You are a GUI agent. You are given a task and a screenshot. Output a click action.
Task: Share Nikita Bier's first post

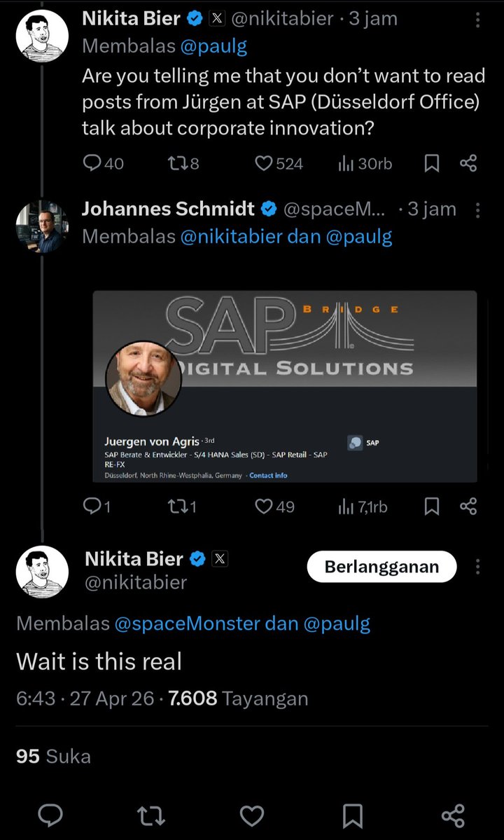coord(468,163)
